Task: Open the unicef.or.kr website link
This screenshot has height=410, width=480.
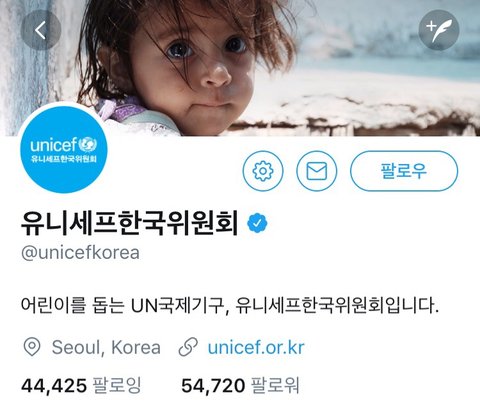Action: tap(256, 347)
